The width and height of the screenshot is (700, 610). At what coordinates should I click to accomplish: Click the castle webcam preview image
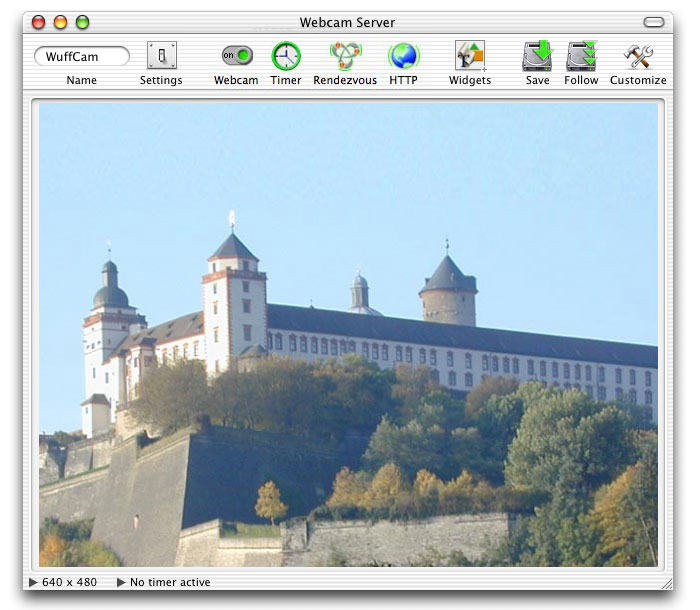tap(348, 335)
